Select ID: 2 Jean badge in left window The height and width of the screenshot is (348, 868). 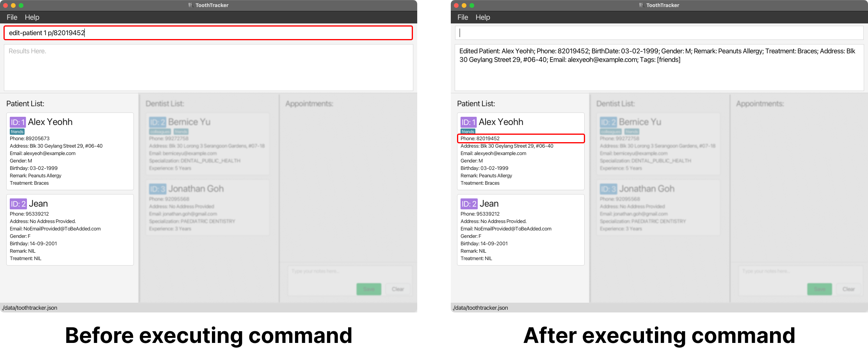click(18, 204)
